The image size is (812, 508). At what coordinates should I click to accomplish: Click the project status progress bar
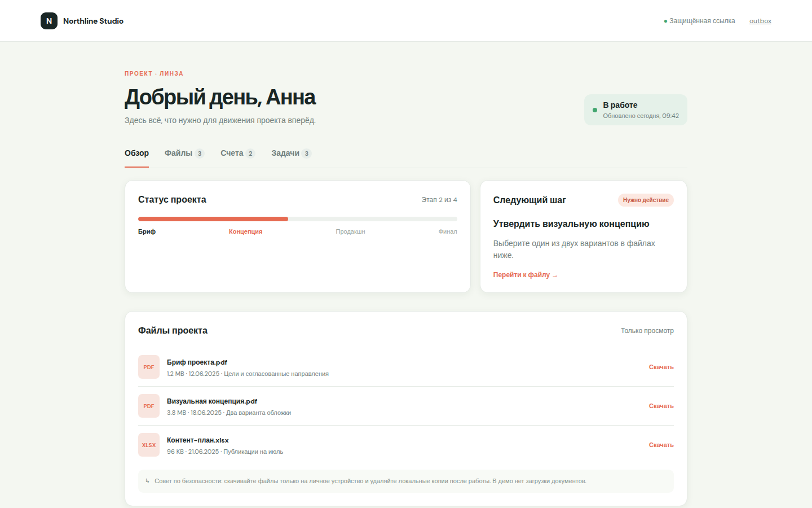pos(298,219)
